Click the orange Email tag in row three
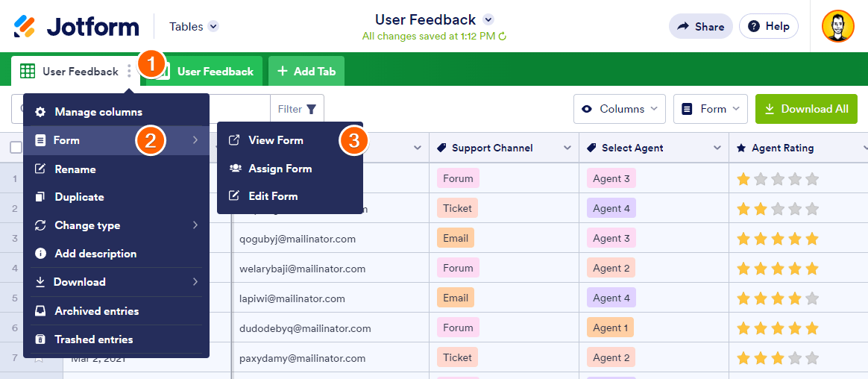 point(456,238)
